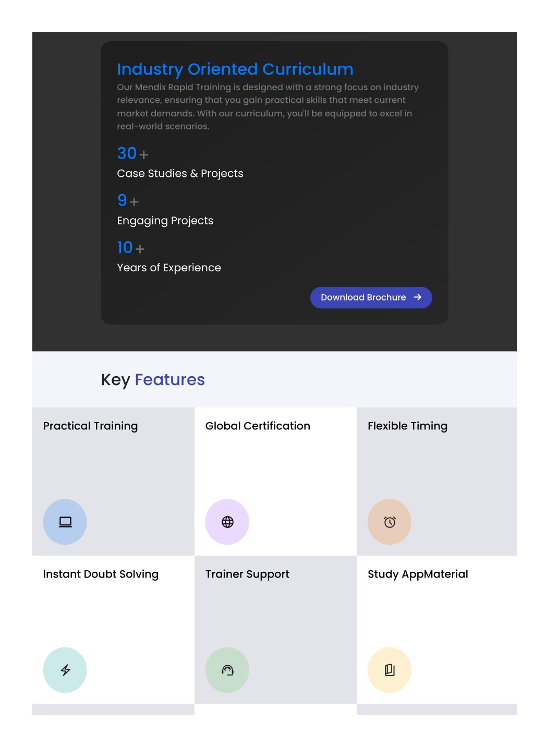Click the Study AppMaterial title
The image size is (534, 756).
click(418, 574)
